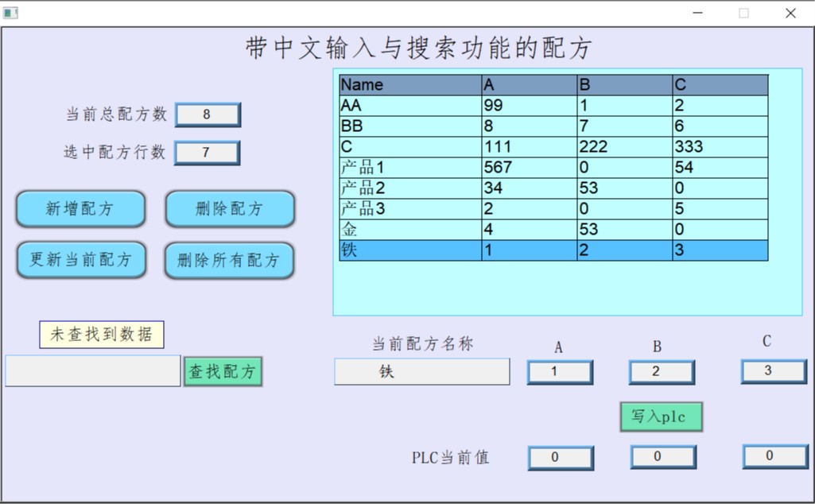Click the recipe search input field

[93, 371]
